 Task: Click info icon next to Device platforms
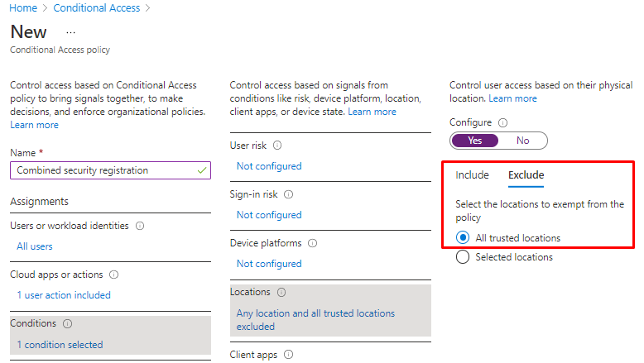(x=313, y=243)
